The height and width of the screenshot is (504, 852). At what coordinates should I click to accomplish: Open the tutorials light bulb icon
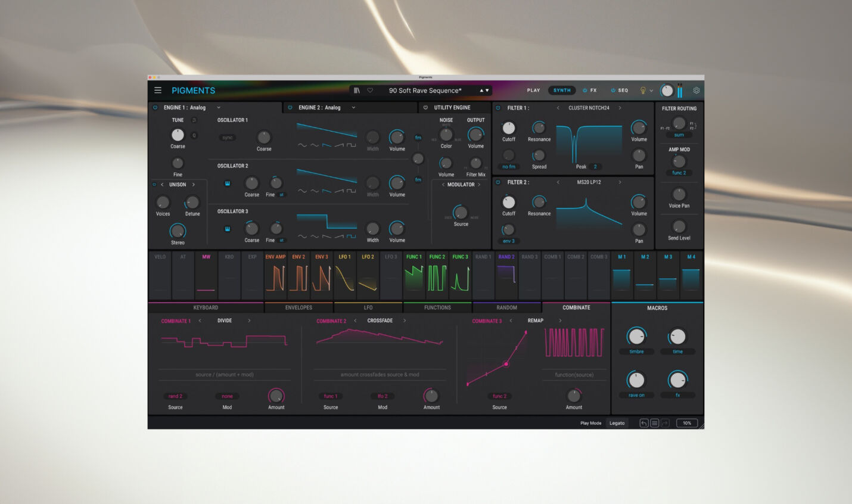(642, 90)
